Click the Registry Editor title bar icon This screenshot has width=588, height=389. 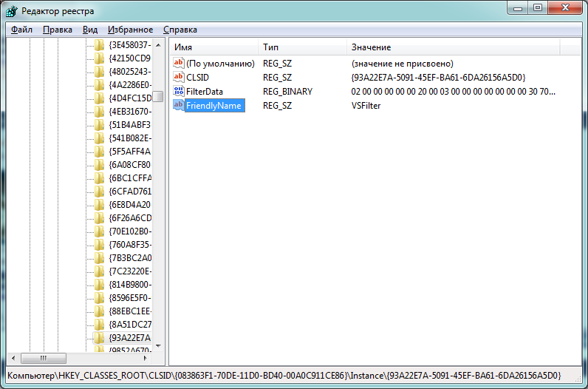tap(12, 11)
